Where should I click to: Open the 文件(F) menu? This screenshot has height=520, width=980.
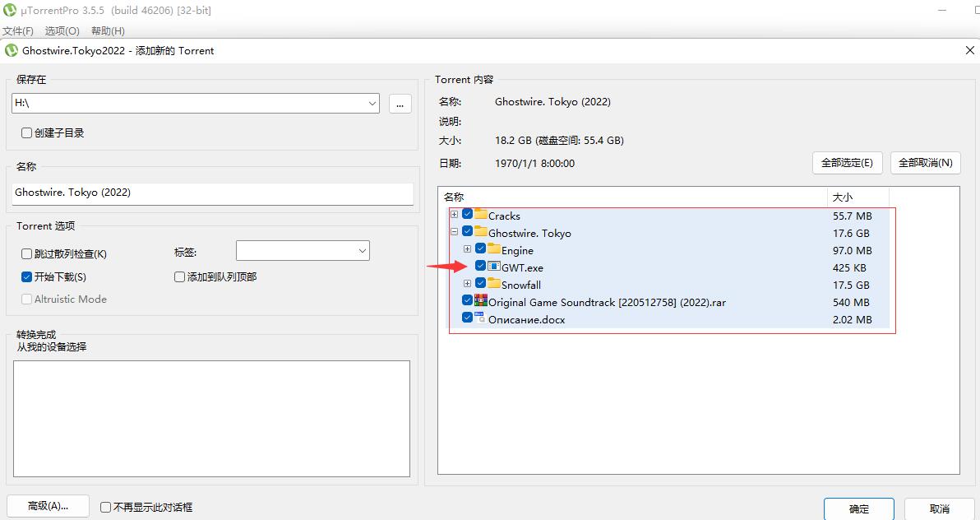coord(18,31)
